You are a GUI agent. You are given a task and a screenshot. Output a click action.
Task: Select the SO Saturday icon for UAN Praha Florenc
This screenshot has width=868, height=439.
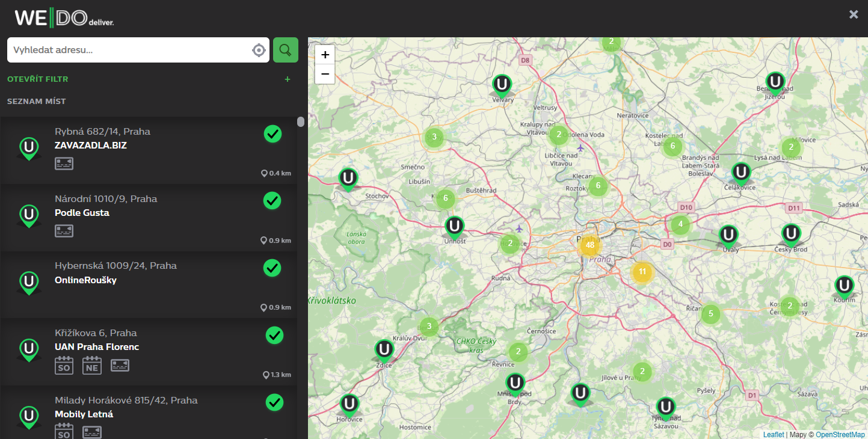[64, 365]
